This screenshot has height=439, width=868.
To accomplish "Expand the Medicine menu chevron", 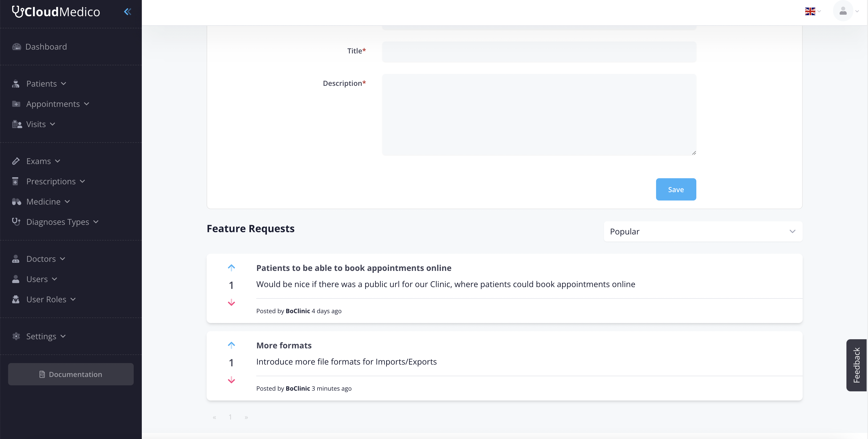I will 67,202.
